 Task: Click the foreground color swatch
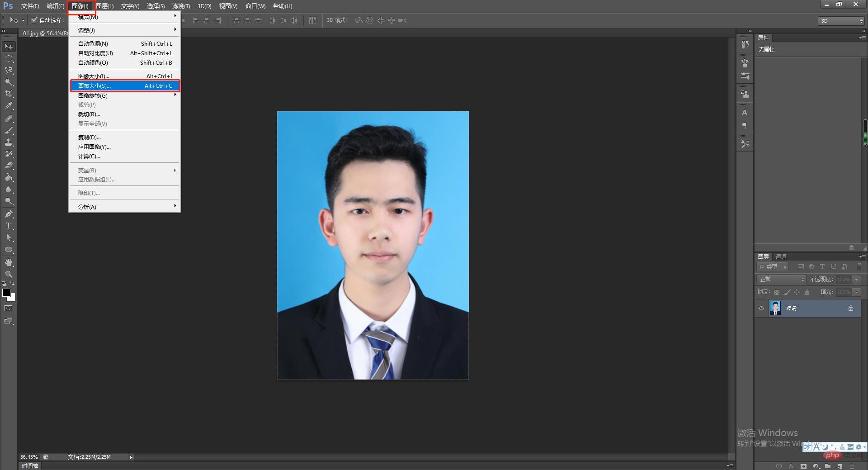(x=6, y=293)
